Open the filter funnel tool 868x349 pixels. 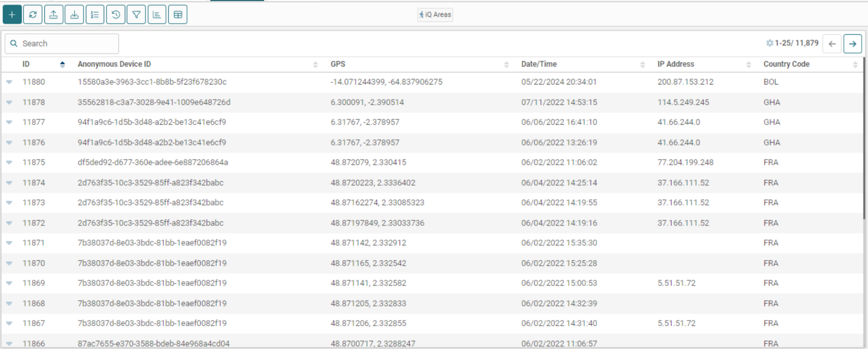pyautogui.click(x=136, y=15)
